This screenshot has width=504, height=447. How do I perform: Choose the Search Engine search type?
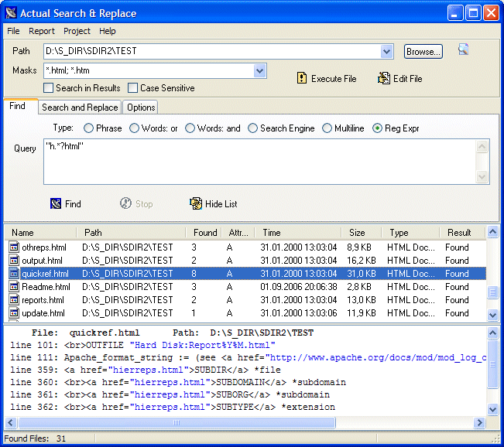(x=252, y=128)
